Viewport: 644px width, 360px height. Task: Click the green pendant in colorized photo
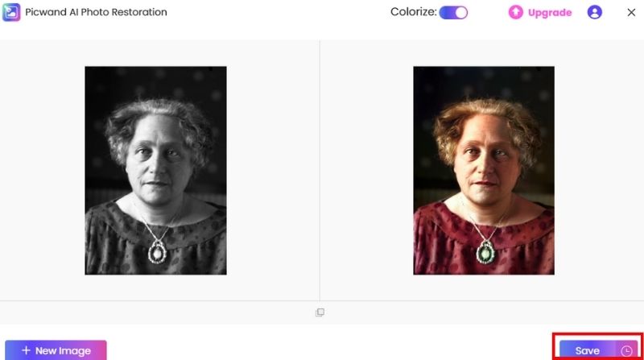485,252
